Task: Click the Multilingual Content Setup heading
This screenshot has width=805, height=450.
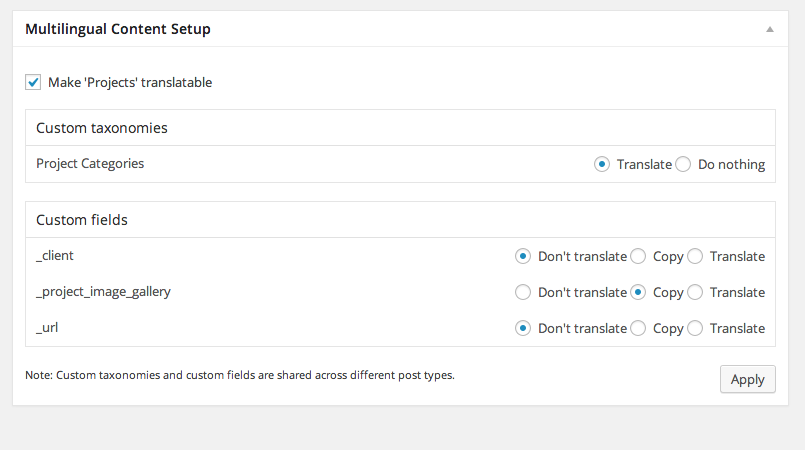Action: click(x=118, y=29)
